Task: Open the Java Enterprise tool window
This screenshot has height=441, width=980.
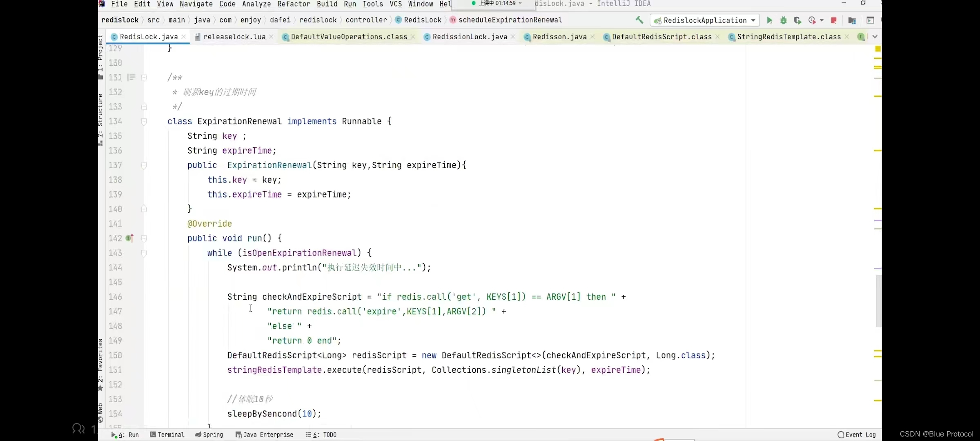Action: (264, 435)
